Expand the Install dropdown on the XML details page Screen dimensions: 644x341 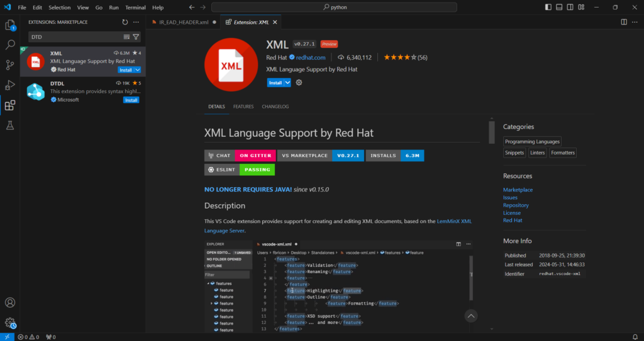(288, 82)
